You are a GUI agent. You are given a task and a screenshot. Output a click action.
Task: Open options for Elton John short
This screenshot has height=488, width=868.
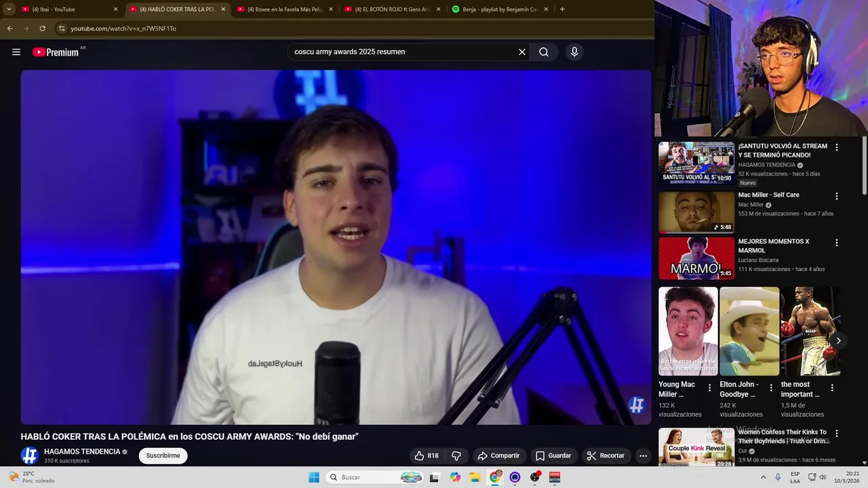[x=770, y=388]
